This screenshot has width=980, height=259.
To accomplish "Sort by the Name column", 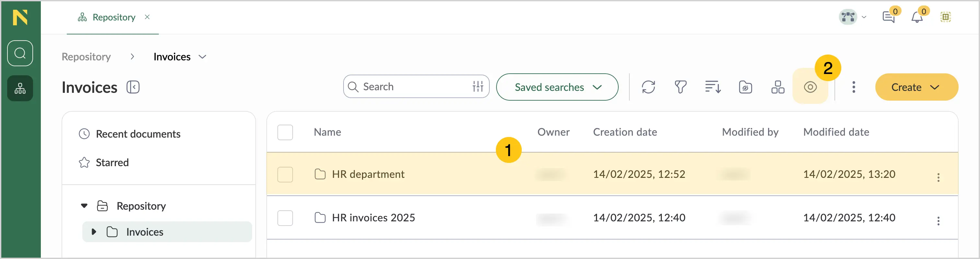I will click(x=328, y=132).
